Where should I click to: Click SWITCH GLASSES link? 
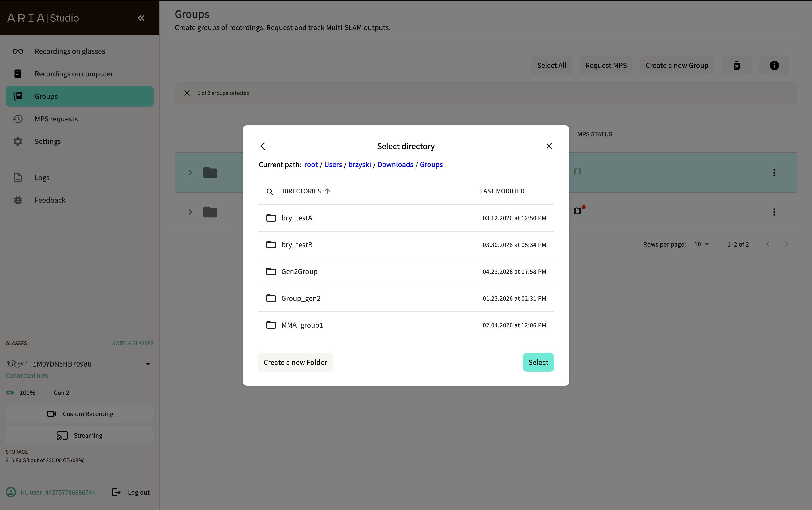[x=133, y=343]
